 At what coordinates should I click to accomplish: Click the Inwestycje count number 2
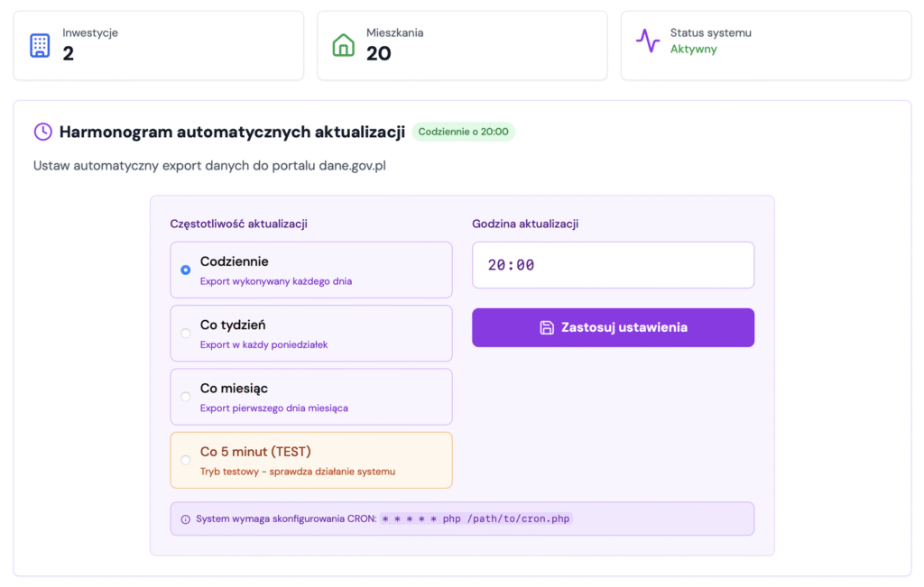point(68,54)
